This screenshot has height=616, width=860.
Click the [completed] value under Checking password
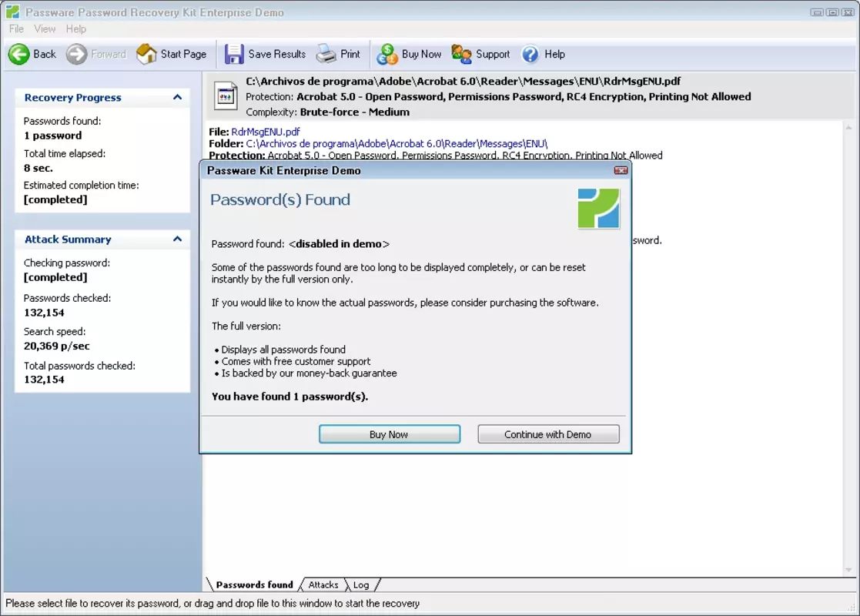(x=55, y=277)
